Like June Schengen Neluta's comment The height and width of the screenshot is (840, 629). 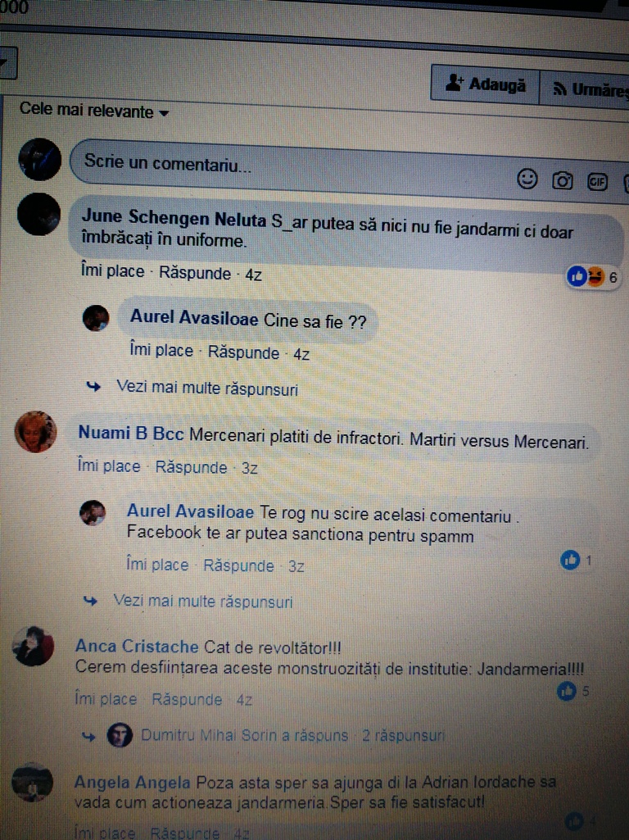click(x=112, y=271)
